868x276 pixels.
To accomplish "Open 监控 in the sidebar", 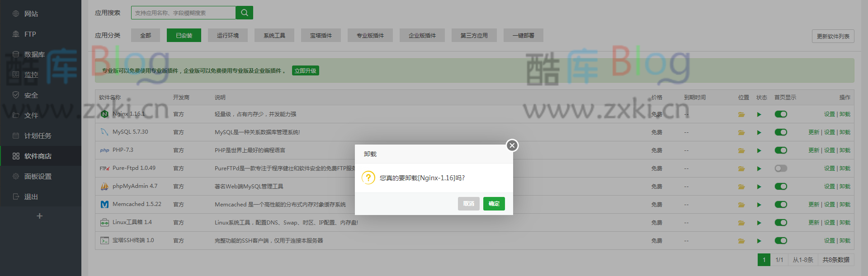I will point(41,75).
